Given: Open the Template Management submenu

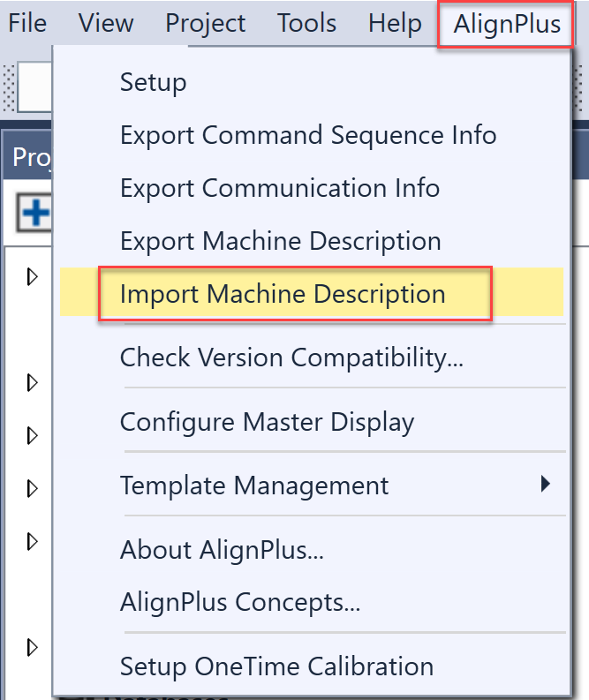Looking at the screenshot, I should pyautogui.click(x=254, y=485).
